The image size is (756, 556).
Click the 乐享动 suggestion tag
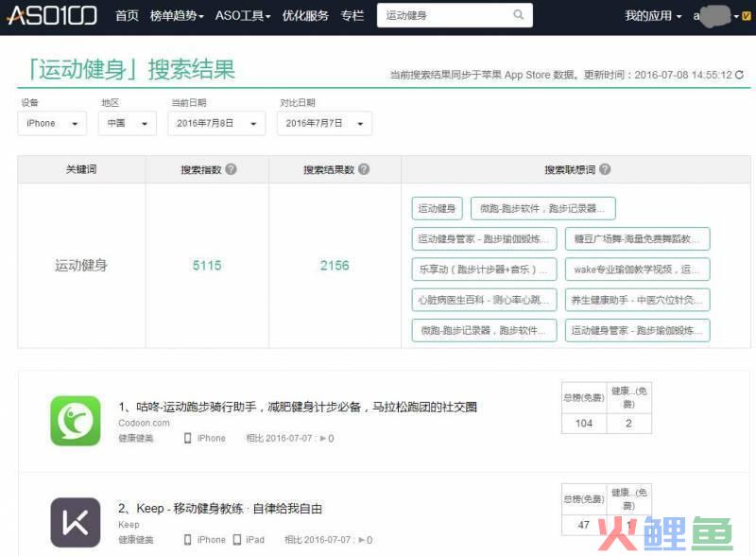click(485, 269)
